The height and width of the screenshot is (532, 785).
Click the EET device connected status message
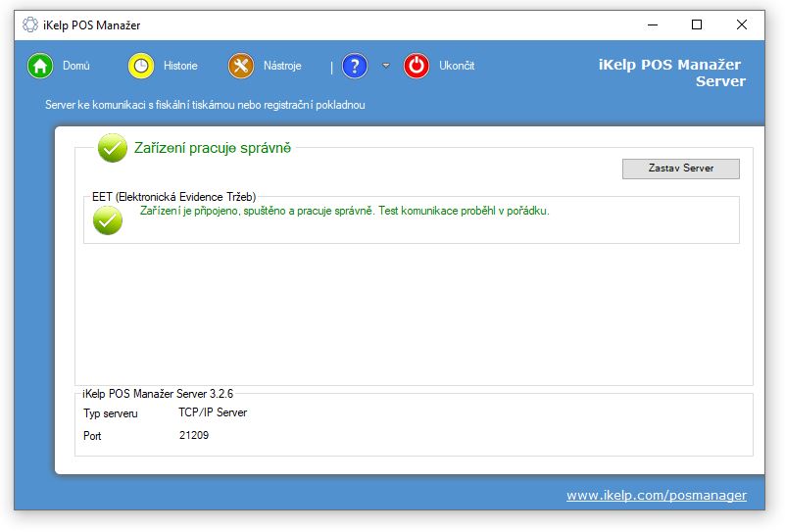(x=345, y=210)
